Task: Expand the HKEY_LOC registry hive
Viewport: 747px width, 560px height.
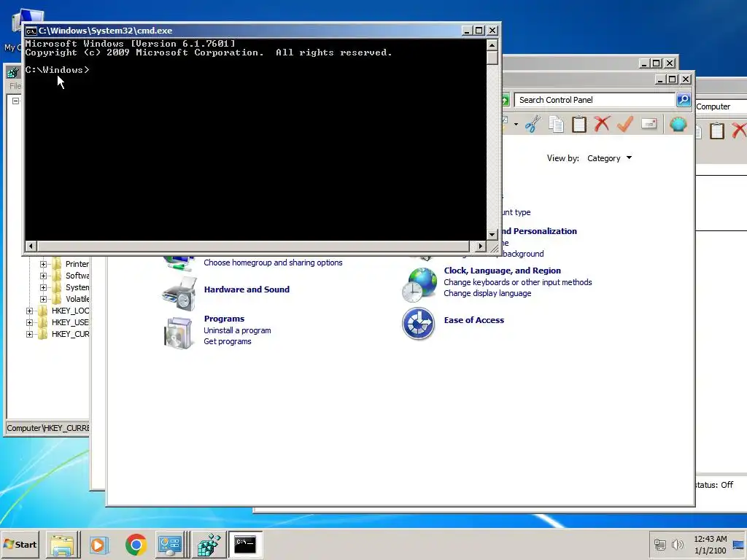Action: tap(29, 311)
